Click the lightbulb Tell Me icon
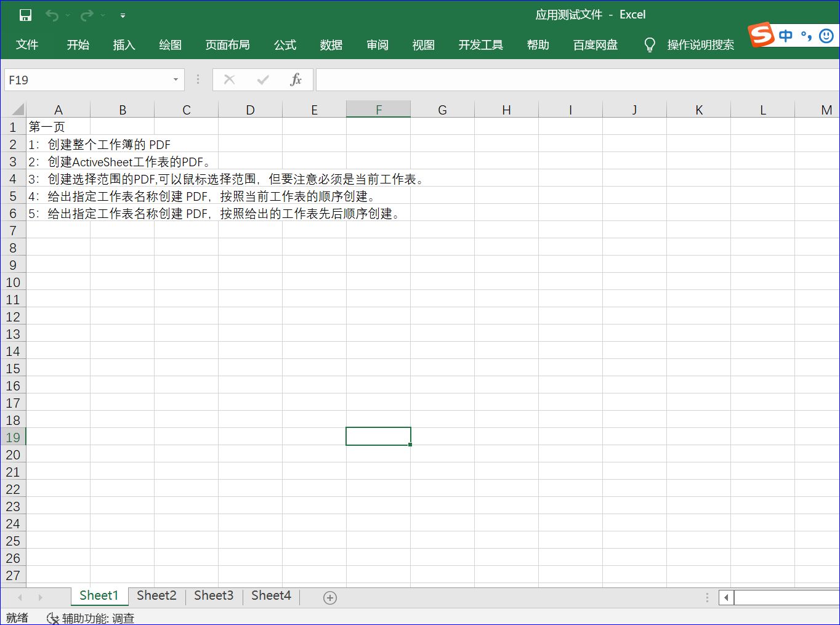This screenshot has width=840, height=625. tap(650, 45)
